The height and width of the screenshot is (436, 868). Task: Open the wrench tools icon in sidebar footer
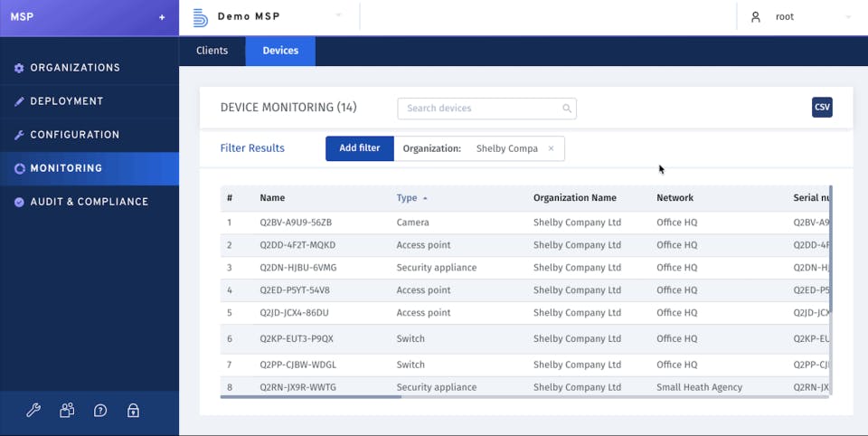(x=33, y=411)
